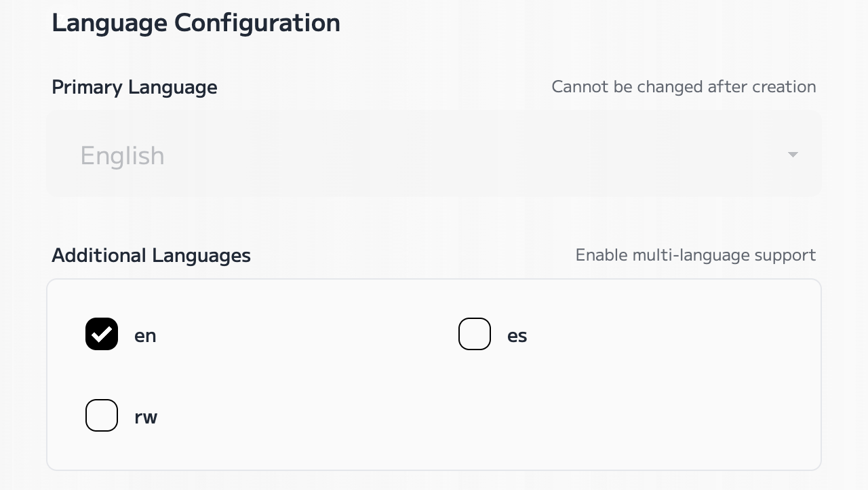This screenshot has width=868, height=490.
Task: Click the 'rw' language label text
Action: click(x=146, y=417)
